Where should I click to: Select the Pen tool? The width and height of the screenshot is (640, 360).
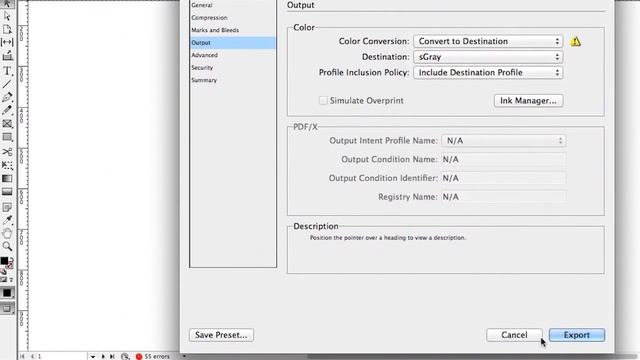(x=7, y=97)
